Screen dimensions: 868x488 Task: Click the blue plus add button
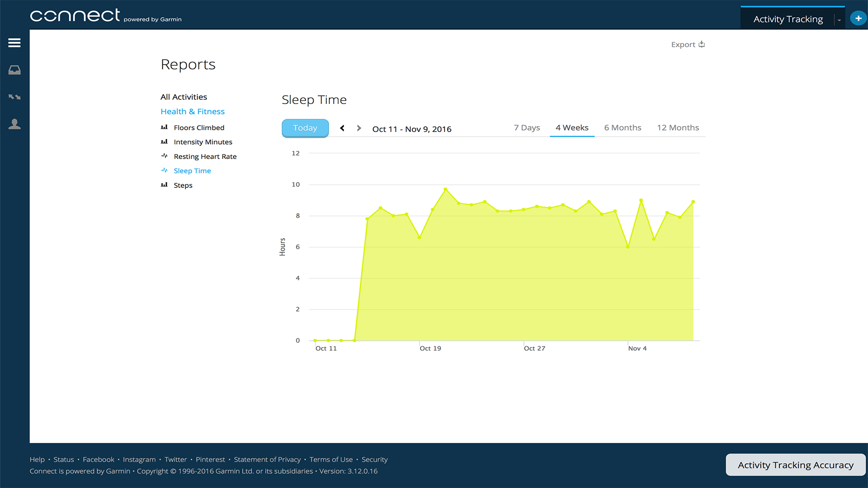[858, 19]
